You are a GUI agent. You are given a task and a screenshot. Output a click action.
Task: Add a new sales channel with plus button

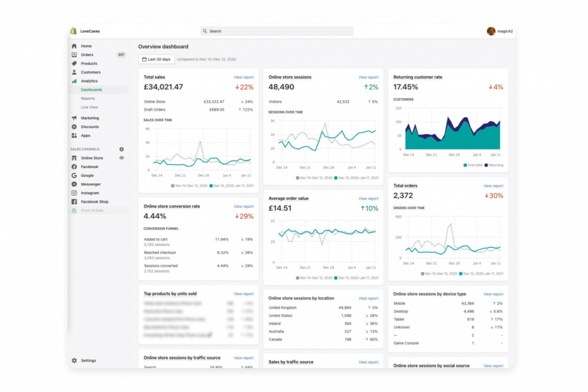[x=121, y=149]
